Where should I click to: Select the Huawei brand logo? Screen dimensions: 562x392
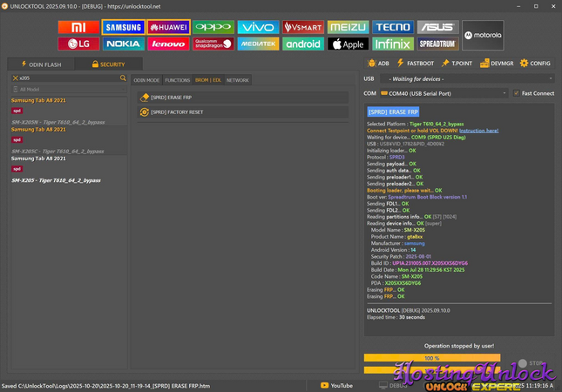[x=168, y=27]
